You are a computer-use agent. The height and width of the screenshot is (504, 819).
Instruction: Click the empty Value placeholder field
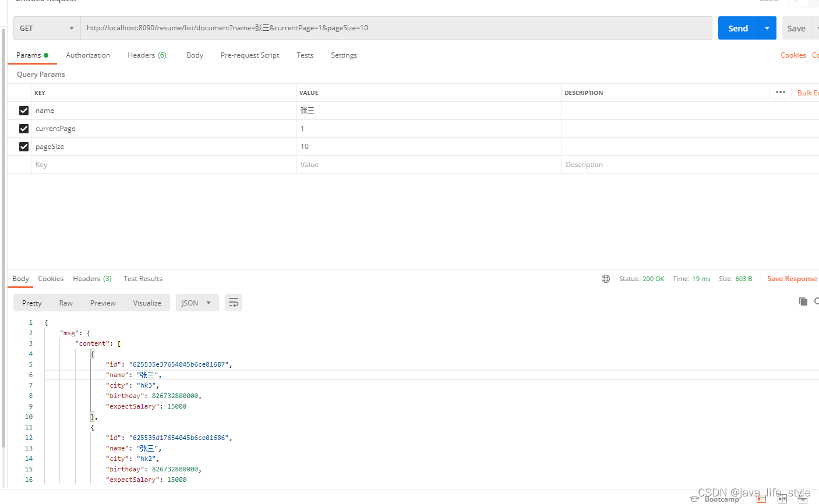[428, 165]
